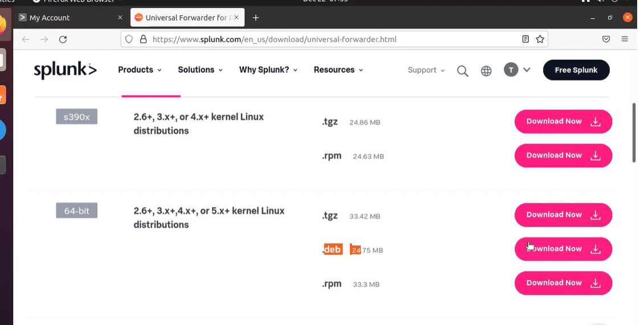
Task: Reload the current page
Action: click(63, 39)
